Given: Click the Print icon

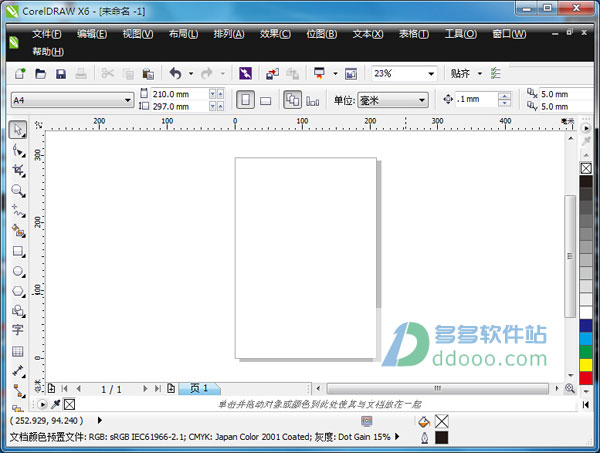Looking at the screenshot, I should [x=81, y=73].
